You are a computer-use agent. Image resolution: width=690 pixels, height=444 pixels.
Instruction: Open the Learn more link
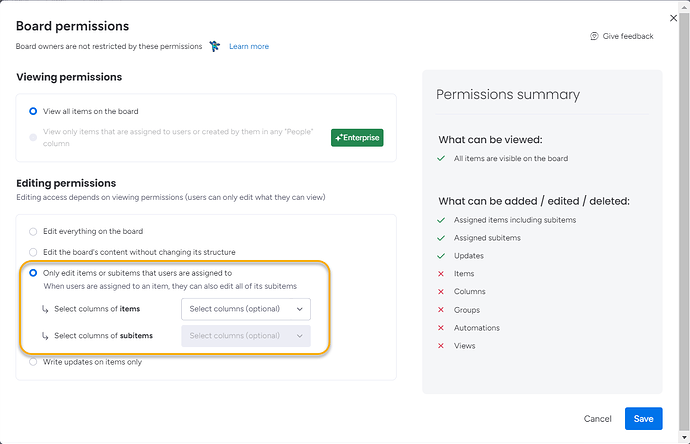pos(249,46)
